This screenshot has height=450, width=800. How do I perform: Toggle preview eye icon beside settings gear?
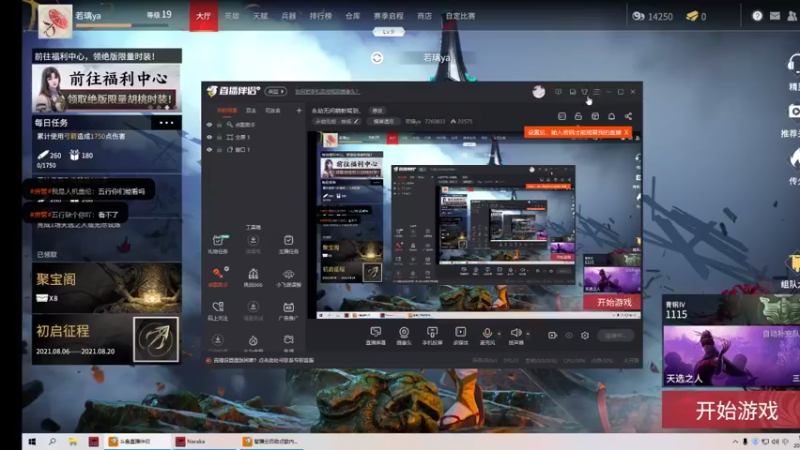(569, 335)
